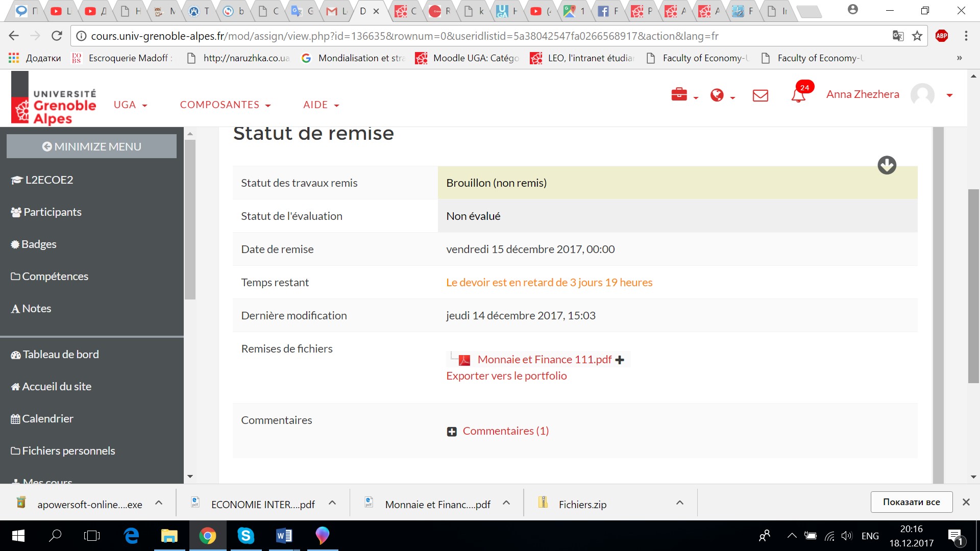
Task: Open the Adblock Plus extension icon
Action: [x=942, y=36]
